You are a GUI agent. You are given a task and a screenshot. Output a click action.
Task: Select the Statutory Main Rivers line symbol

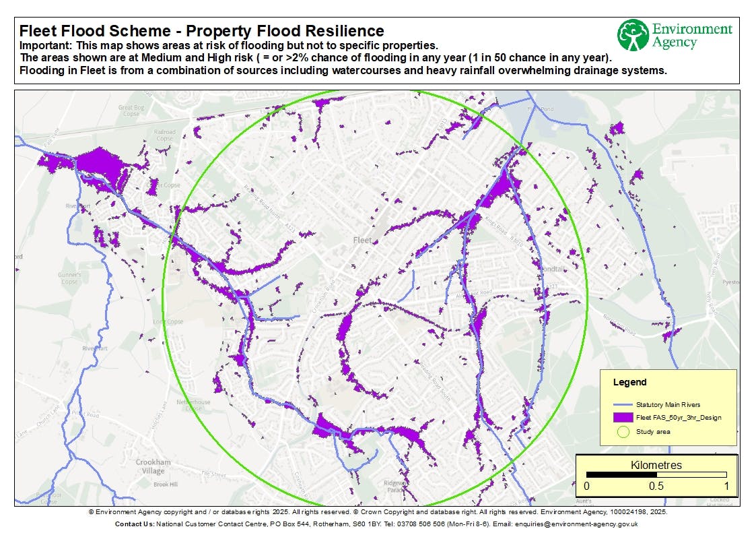(622, 405)
